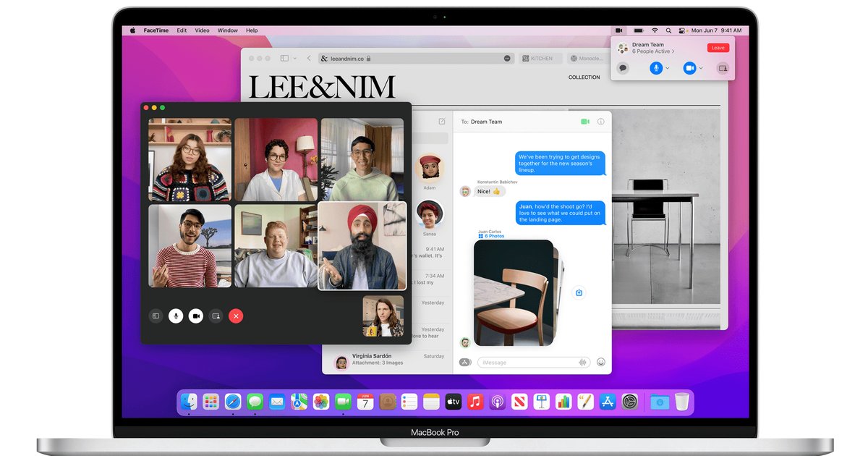Show the FaceTime sidebar using the window control
Image resolution: width=868 pixels, height=456 pixels.
[x=156, y=316]
